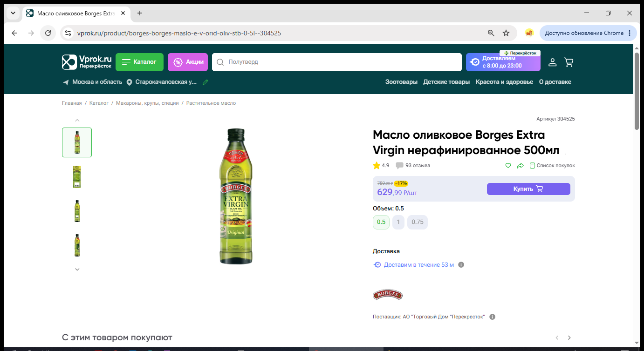Open the user profile icon
Screen dimensions: 644x351
(552, 62)
